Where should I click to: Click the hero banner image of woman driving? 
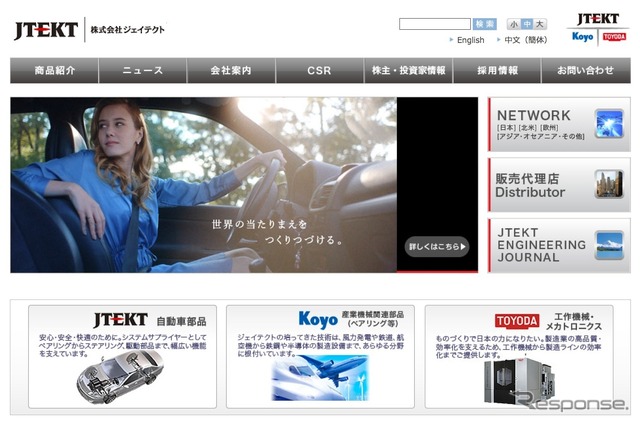click(x=203, y=185)
